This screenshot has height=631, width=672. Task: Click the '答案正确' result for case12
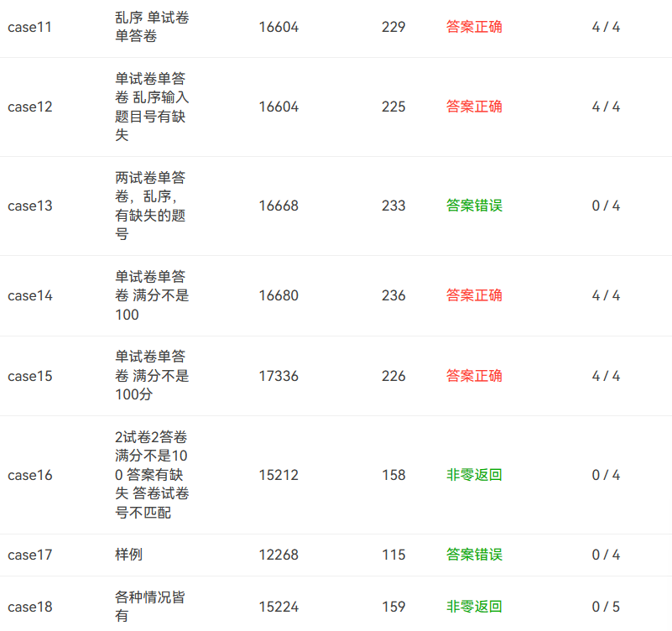click(474, 107)
